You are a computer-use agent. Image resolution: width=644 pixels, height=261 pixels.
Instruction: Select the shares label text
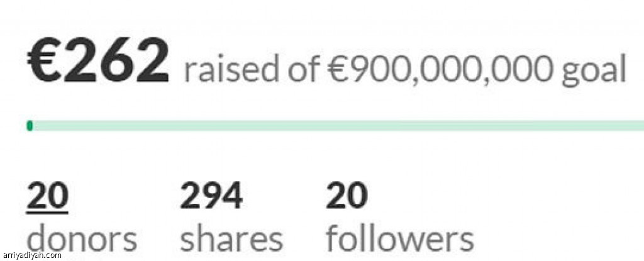[231, 239]
